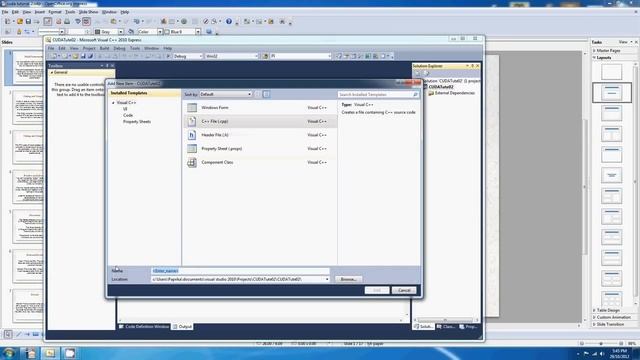
Task: Click the Zoom icon in Impress toolbar
Action: tap(214, 21)
